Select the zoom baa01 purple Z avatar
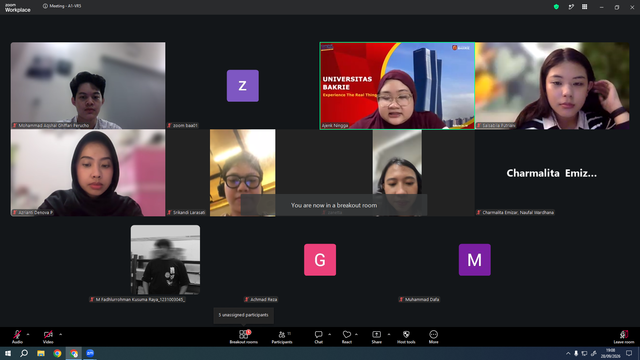Screen dimensions: 640x360 pyautogui.click(x=242, y=86)
